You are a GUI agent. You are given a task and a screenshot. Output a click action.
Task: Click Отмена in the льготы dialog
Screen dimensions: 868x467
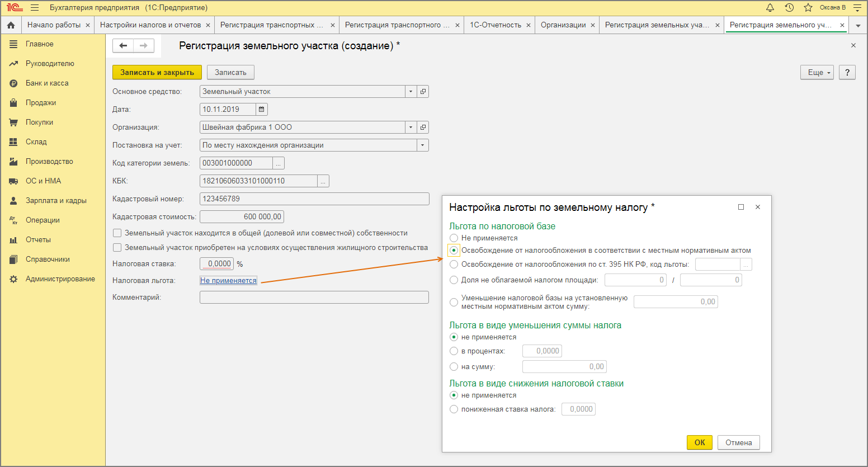pos(739,442)
